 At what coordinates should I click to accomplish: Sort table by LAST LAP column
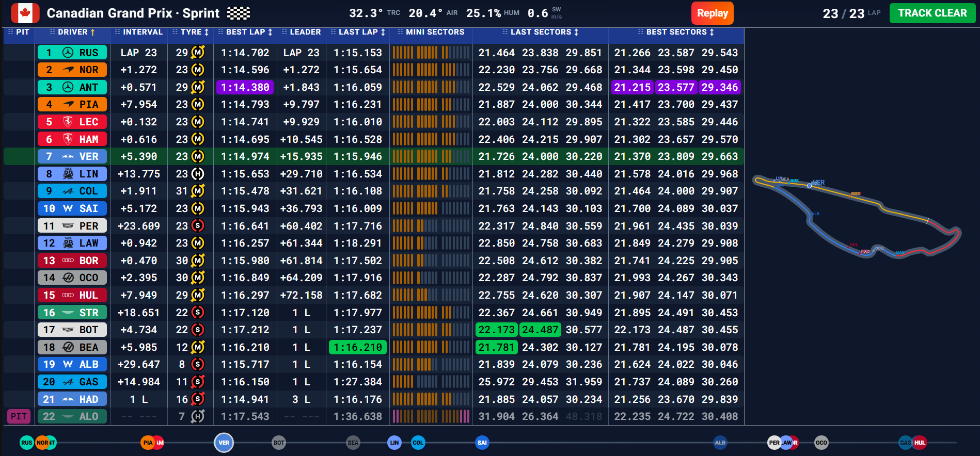pos(358,32)
